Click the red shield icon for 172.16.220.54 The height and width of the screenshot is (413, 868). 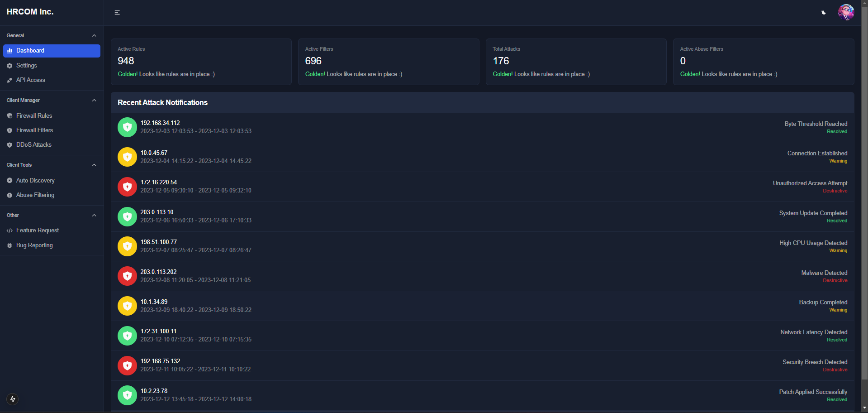tap(127, 187)
